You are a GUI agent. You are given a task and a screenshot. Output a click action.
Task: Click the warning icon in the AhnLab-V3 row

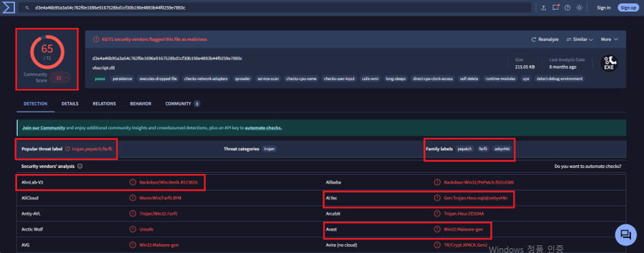(132, 182)
